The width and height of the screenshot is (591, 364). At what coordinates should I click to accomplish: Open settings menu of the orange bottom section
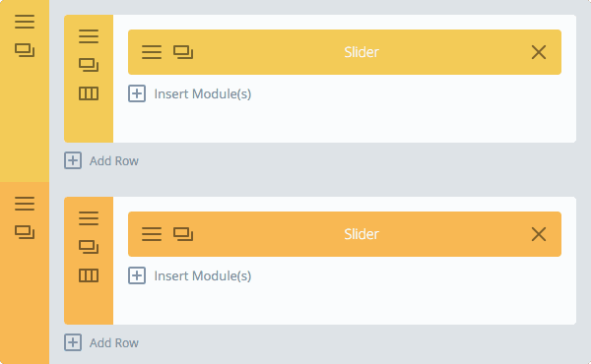point(25,204)
